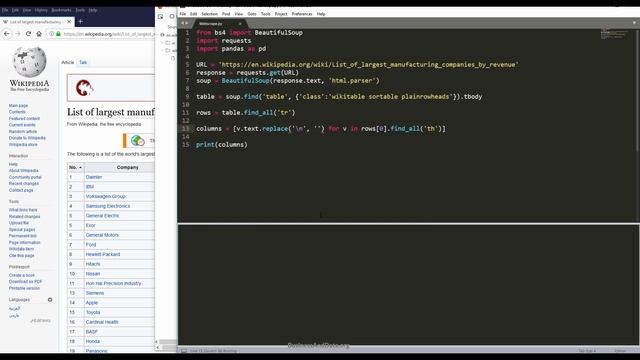Open Sublime Text Find menu
Viewport: 640px width, 360px height.
click(226, 14)
